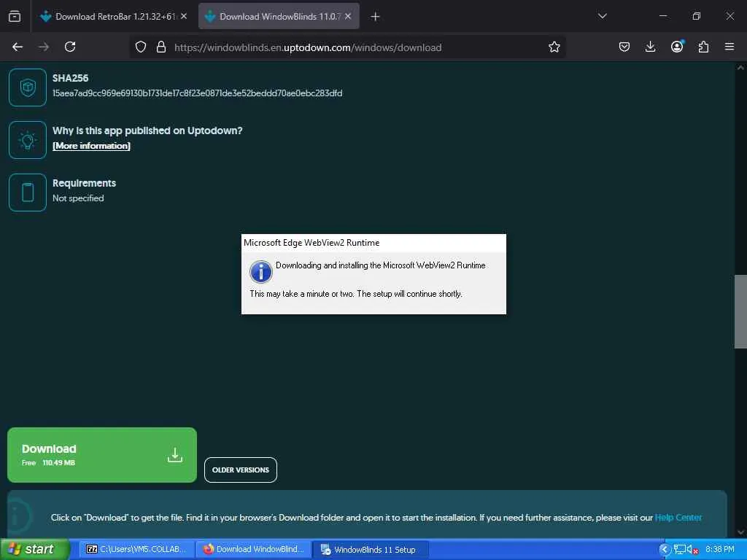The height and width of the screenshot is (560, 747).
Task: Click the green Download button
Action: click(x=102, y=455)
